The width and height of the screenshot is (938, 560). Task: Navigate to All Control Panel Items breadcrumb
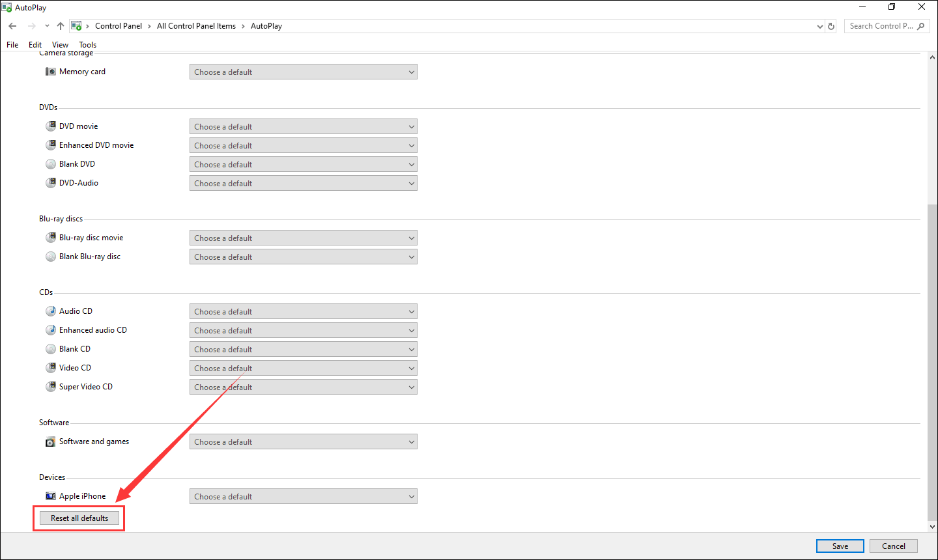[x=196, y=26]
